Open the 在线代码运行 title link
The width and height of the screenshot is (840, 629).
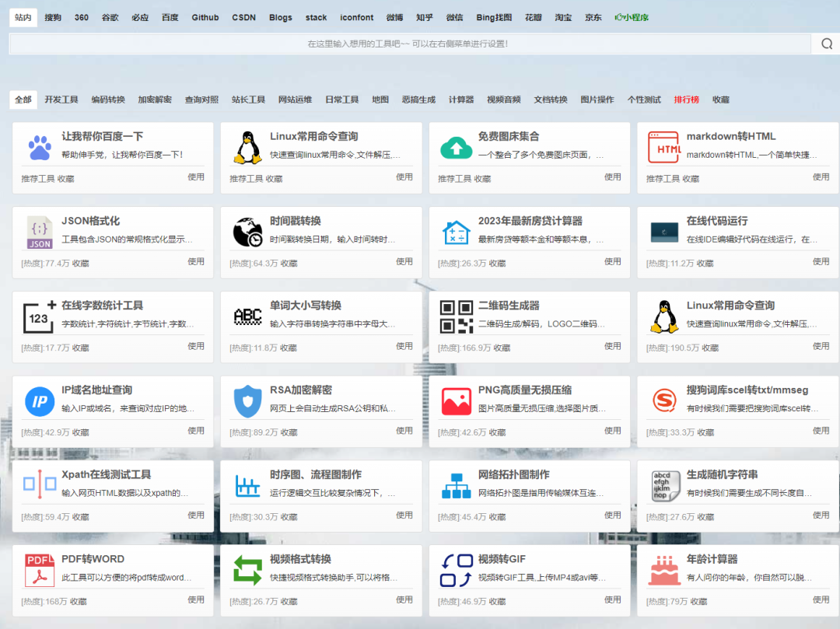pos(716,221)
